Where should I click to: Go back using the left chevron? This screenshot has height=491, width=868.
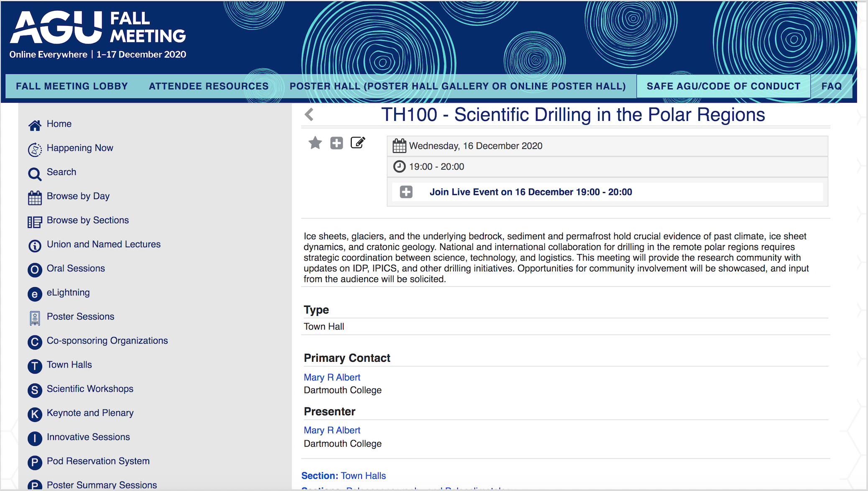tap(309, 115)
